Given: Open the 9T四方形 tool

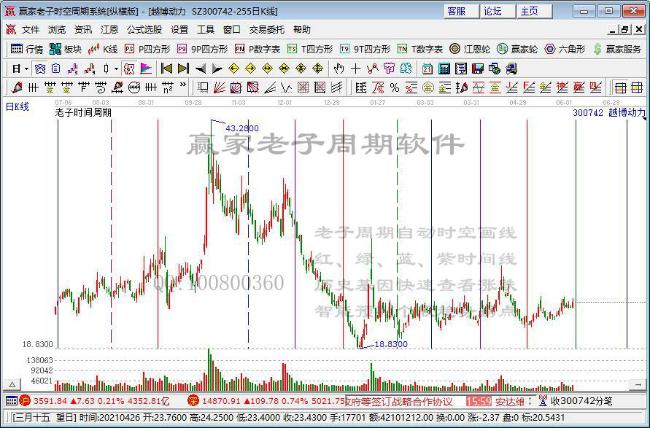Looking at the screenshot, I should 364,49.
